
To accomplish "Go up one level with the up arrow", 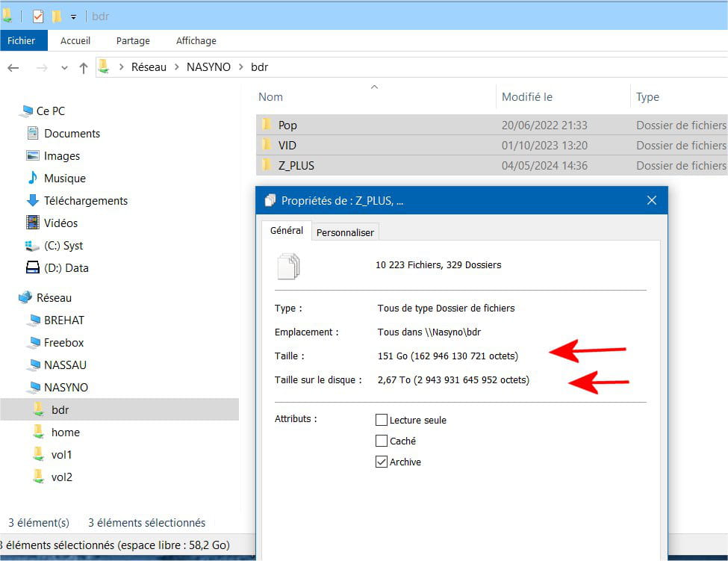I will point(84,68).
